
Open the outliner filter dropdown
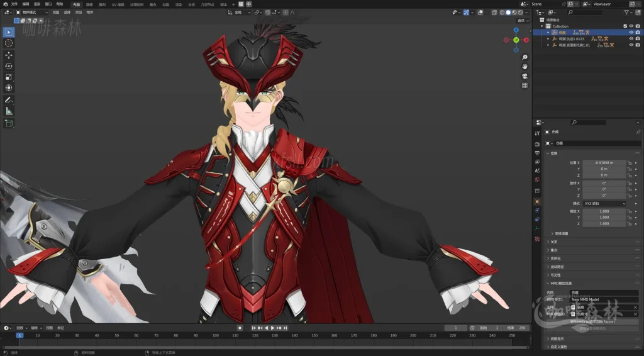point(628,13)
